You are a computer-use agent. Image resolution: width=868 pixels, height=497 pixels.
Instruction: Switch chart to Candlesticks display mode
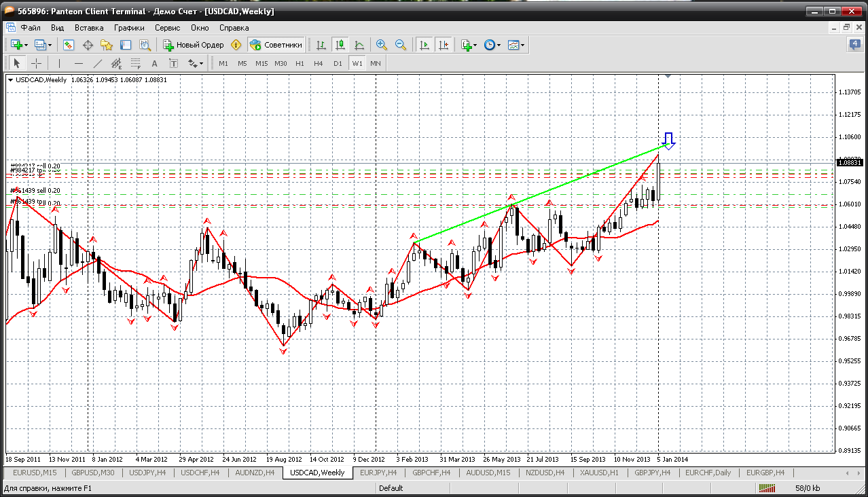340,45
